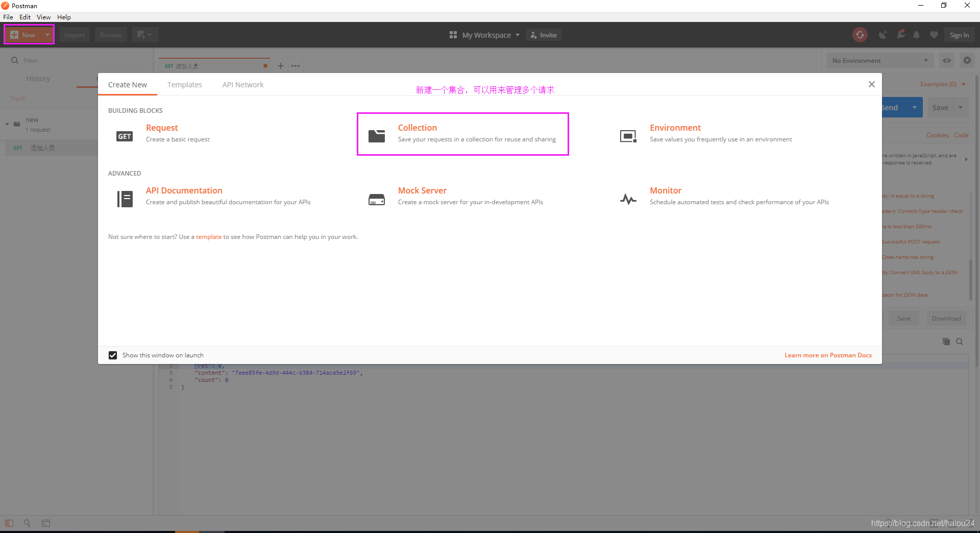The width and height of the screenshot is (980, 533).
Task: Create a new Collection
Action: [x=418, y=128]
